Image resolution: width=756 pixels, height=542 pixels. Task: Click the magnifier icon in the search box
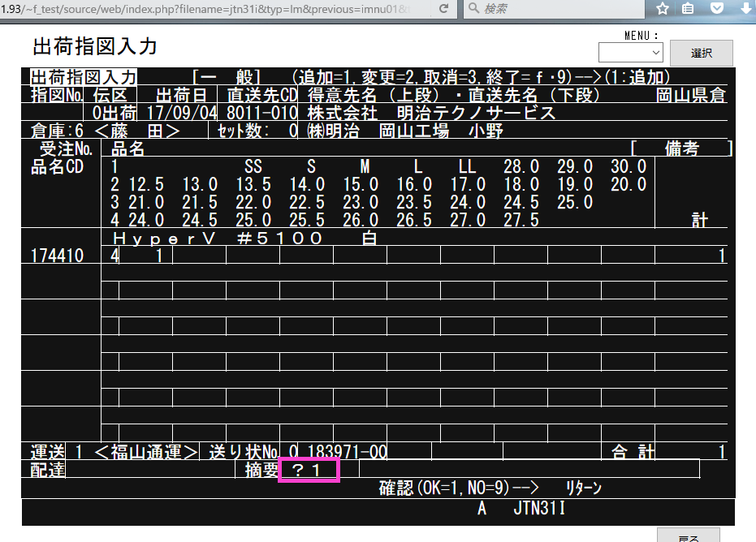(x=473, y=8)
